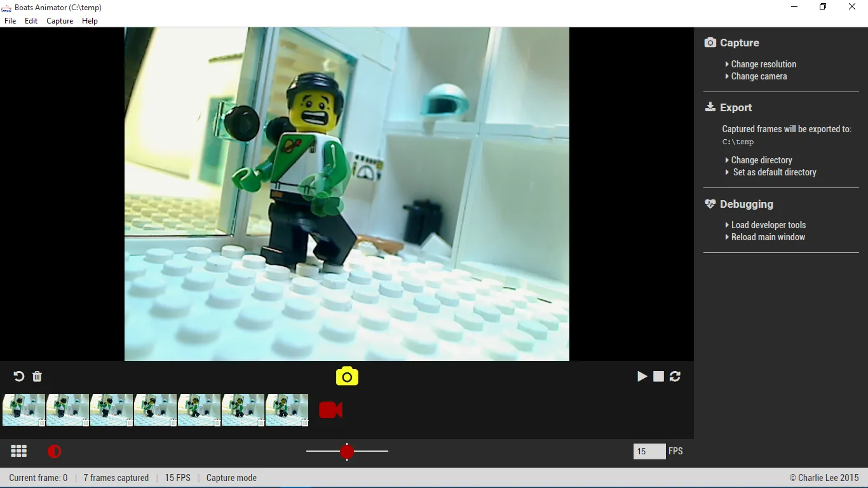Image resolution: width=868 pixels, height=488 pixels.
Task: Click the Debugging panel heart icon
Action: pyautogui.click(x=710, y=204)
